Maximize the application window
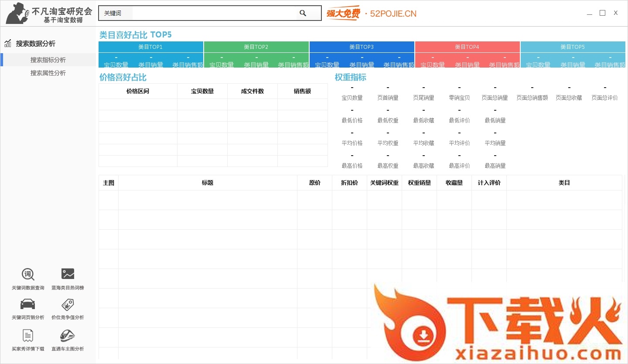The width and height of the screenshot is (628, 364). pos(602,13)
